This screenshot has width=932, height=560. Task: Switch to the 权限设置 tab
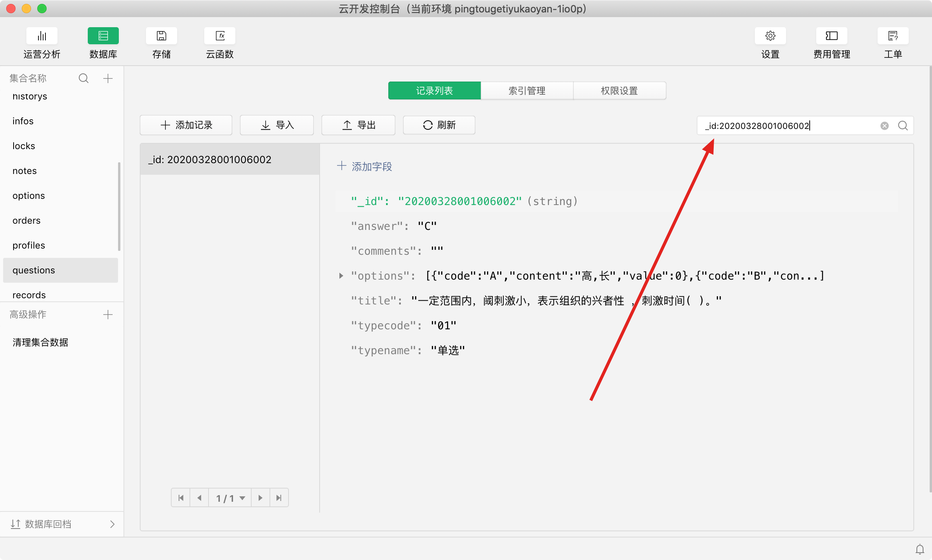619,90
